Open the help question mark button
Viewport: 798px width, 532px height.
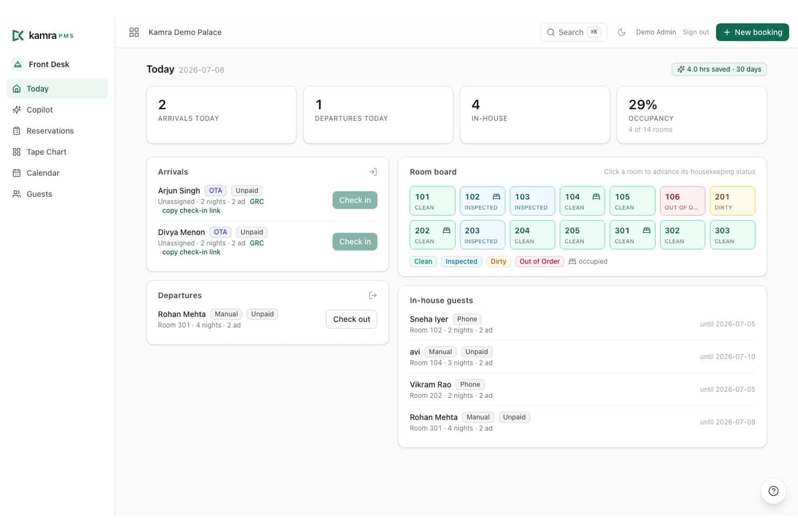coord(773,491)
